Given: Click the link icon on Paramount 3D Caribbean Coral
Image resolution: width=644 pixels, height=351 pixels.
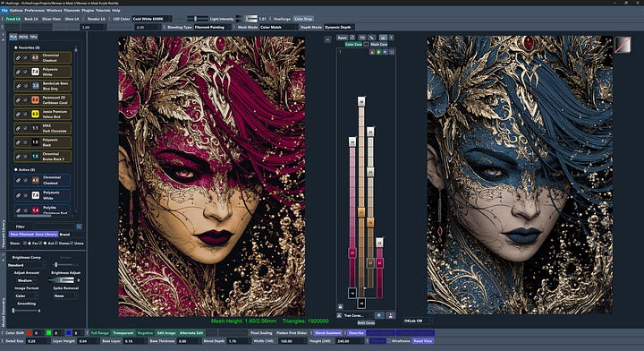Looking at the screenshot, I should point(19,100).
